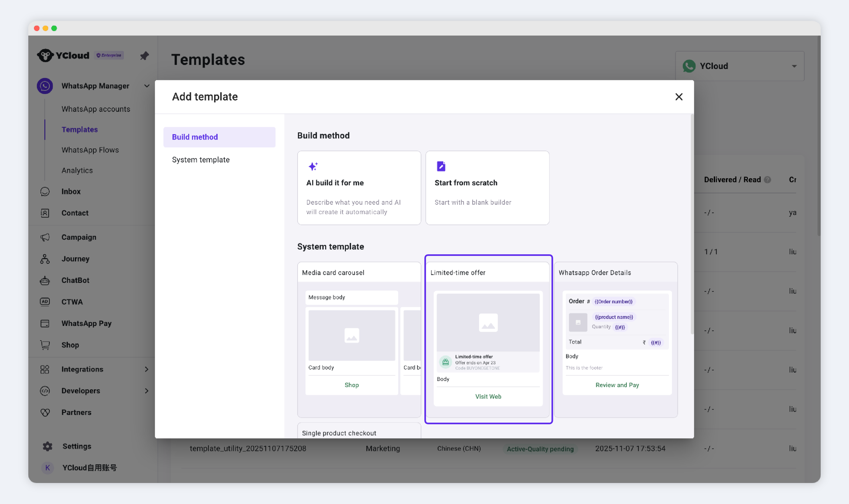Image resolution: width=849 pixels, height=504 pixels.
Task: Click the pin sidebar icon
Action: click(145, 55)
